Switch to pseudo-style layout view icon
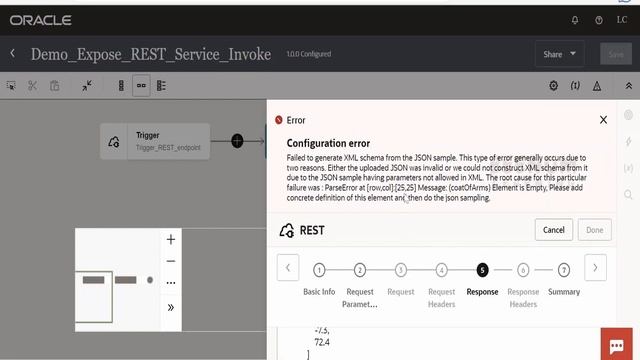Screen dimensions: 640x360 [161, 86]
